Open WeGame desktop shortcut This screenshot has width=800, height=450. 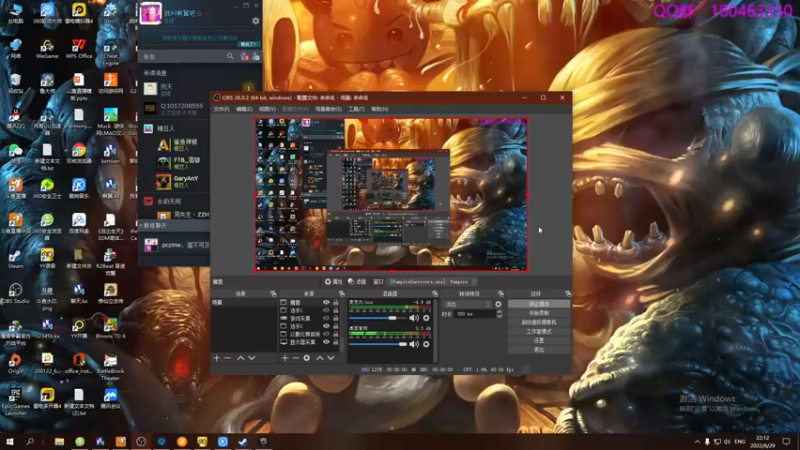(47, 49)
